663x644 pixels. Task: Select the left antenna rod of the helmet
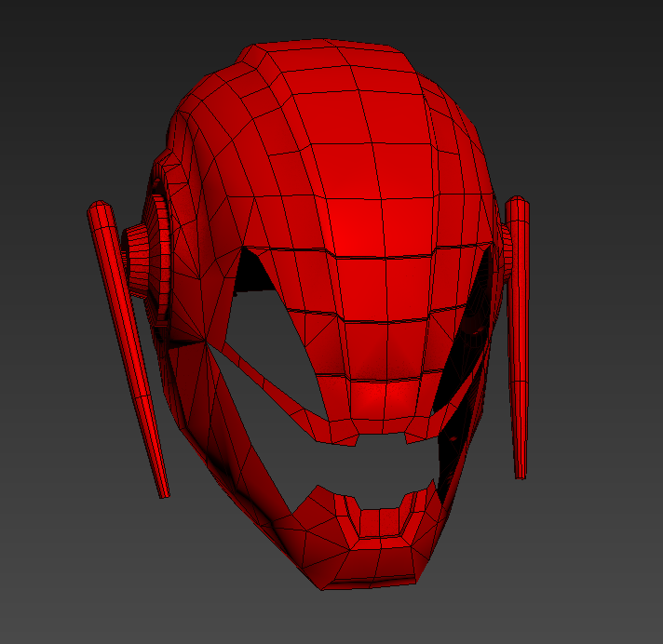[x=128, y=349]
